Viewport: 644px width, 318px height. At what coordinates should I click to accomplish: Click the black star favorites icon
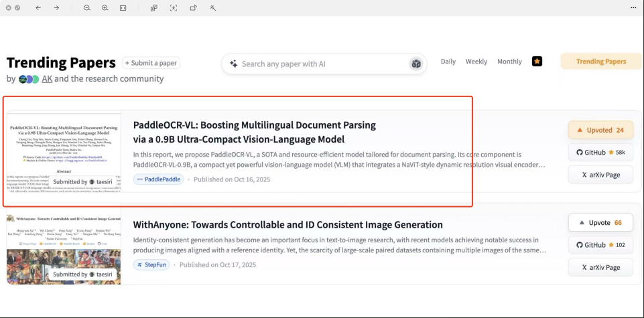(537, 62)
